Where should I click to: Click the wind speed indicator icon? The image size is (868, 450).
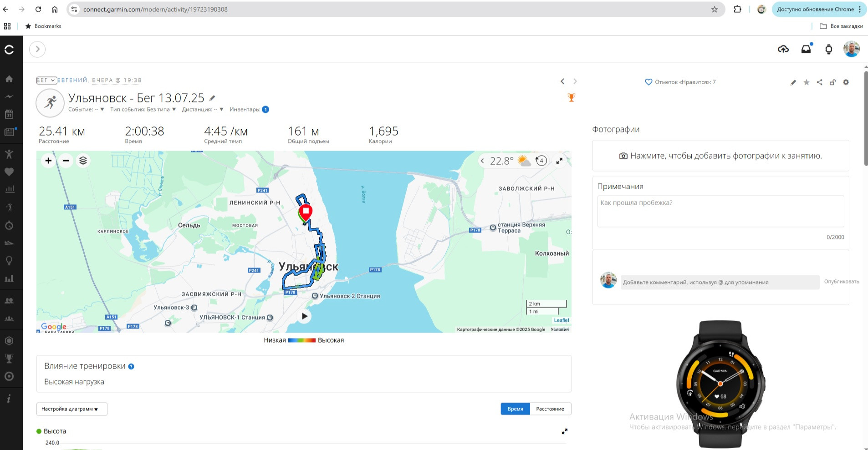click(x=541, y=161)
